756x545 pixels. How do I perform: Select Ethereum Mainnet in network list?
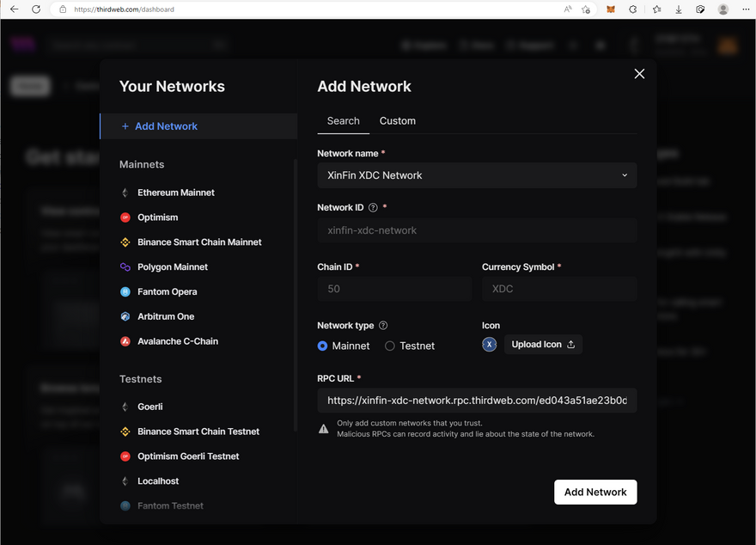tap(176, 193)
